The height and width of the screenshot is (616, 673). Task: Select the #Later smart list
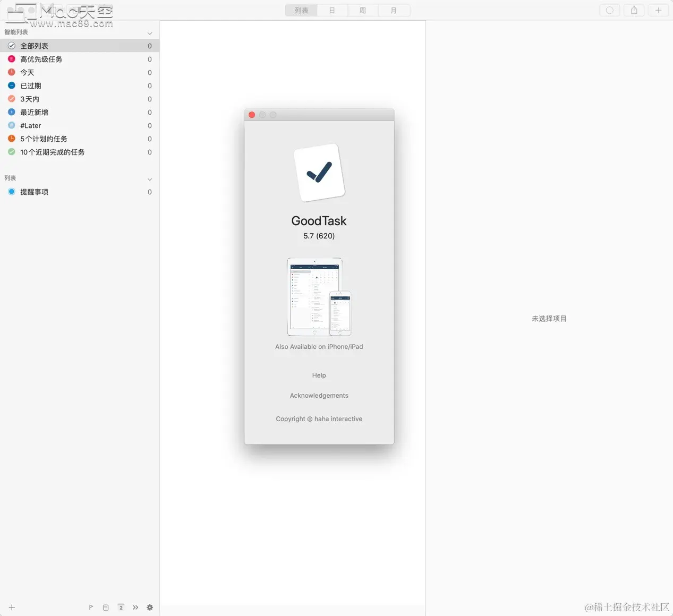[x=80, y=125]
